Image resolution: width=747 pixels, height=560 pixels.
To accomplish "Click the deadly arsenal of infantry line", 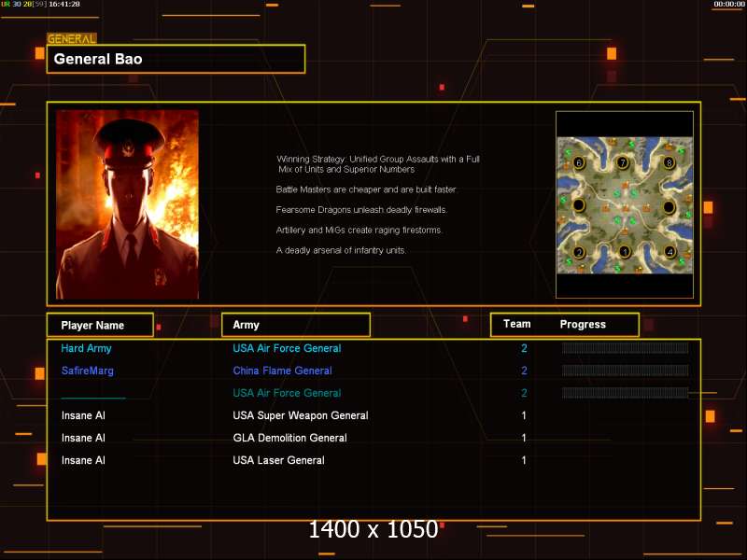I will [x=341, y=250].
